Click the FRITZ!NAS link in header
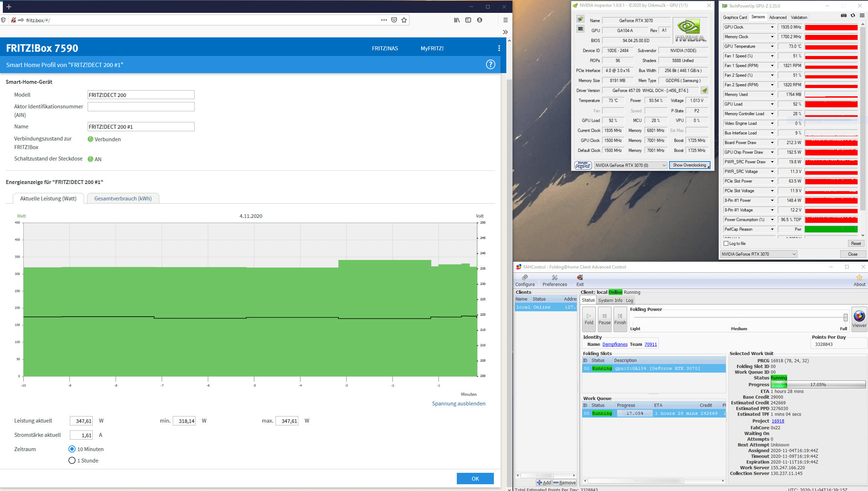The image size is (868, 491). pyautogui.click(x=385, y=48)
